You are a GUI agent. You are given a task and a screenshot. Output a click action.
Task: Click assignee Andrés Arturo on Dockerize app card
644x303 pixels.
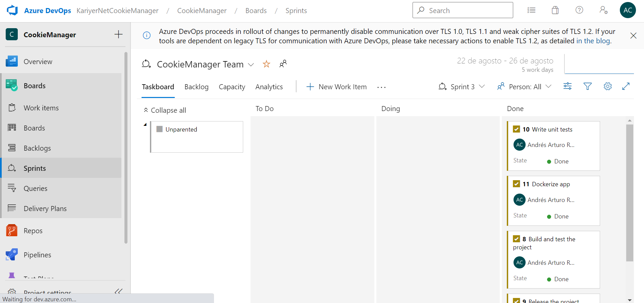(x=544, y=200)
